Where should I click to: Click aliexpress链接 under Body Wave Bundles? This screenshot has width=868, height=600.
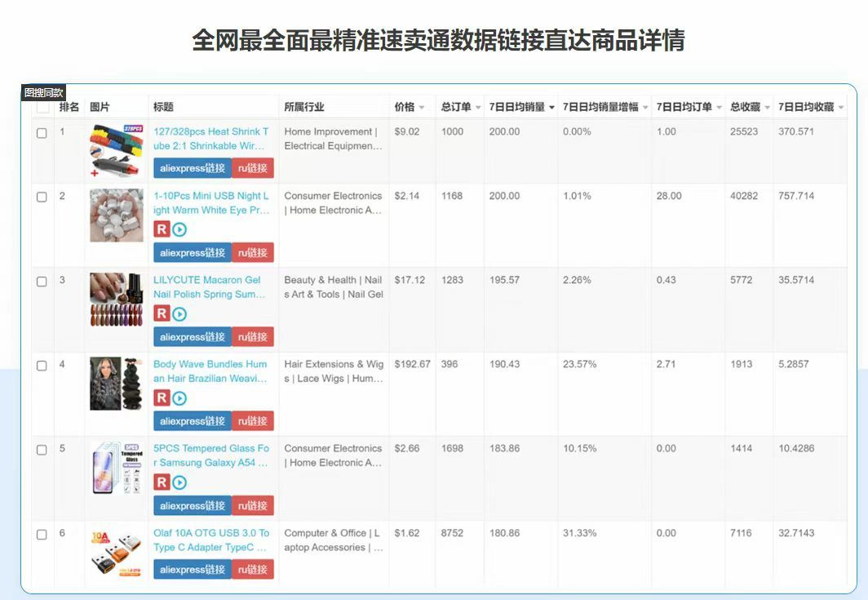(x=193, y=421)
